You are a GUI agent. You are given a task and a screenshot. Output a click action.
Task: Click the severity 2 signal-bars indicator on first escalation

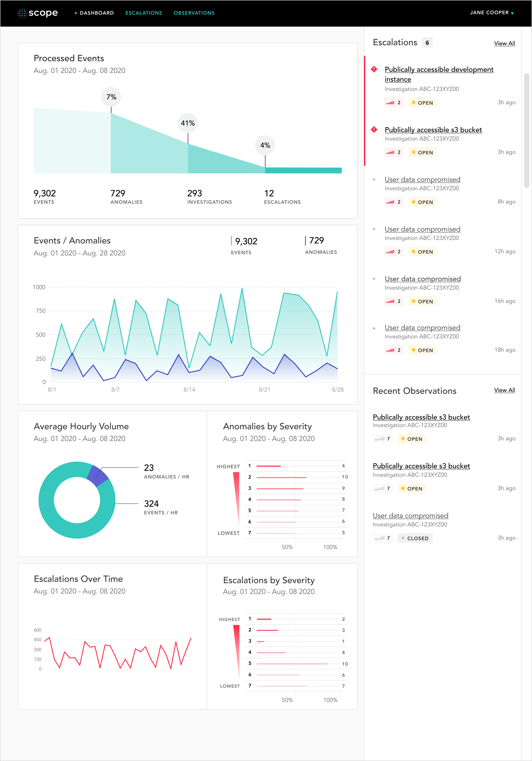click(x=393, y=102)
